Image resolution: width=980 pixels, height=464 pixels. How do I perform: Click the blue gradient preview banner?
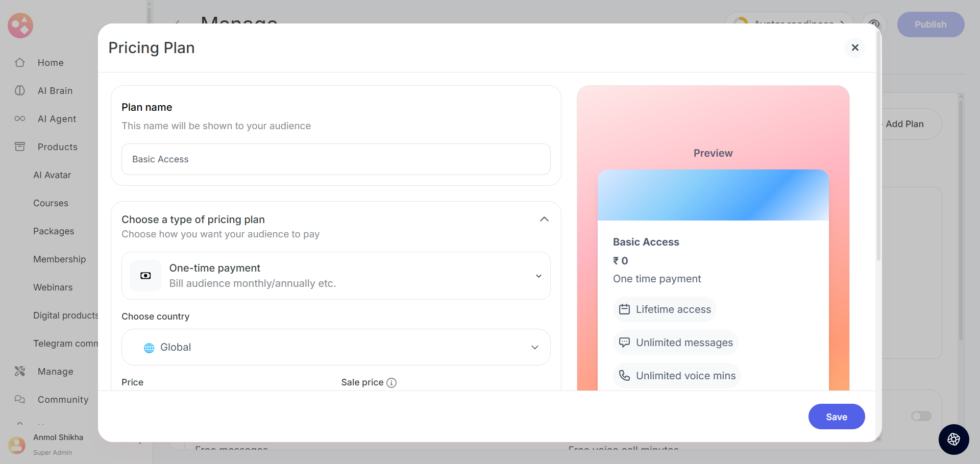pyautogui.click(x=713, y=195)
